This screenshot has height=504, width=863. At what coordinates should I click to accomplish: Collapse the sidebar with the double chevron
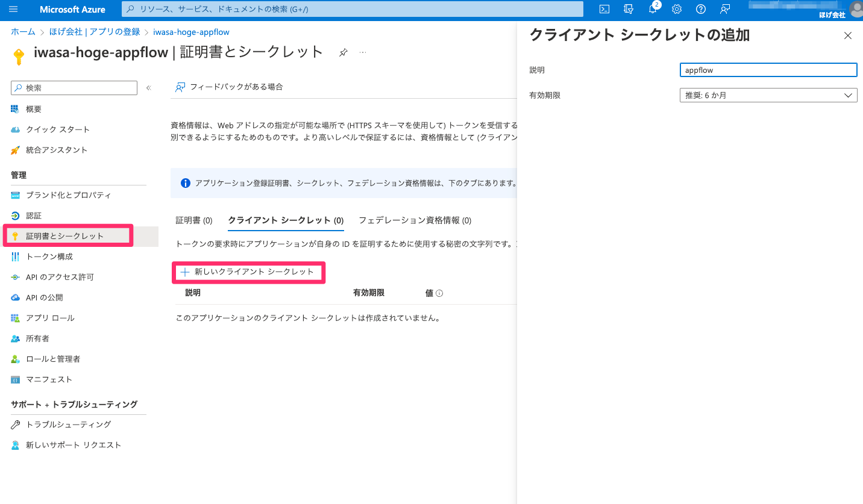coord(149,88)
